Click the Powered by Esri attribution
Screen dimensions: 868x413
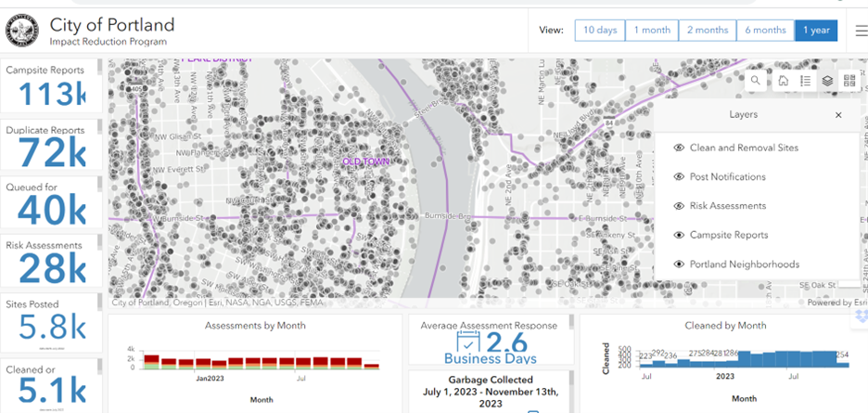[837, 303]
